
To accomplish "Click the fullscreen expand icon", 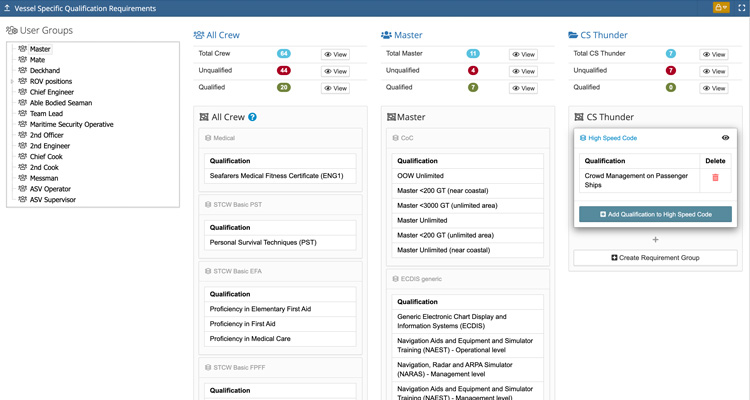I will tap(741, 8).
